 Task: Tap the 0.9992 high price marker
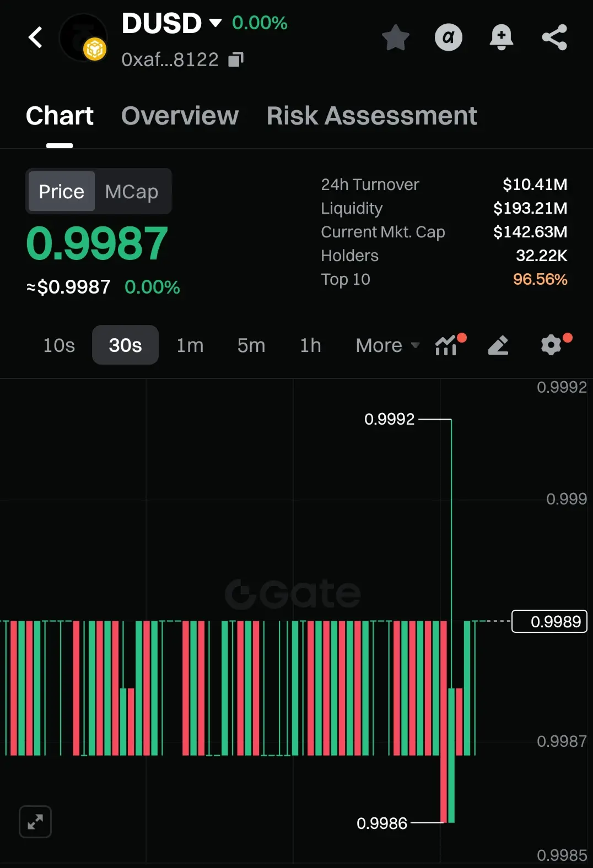click(x=389, y=419)
